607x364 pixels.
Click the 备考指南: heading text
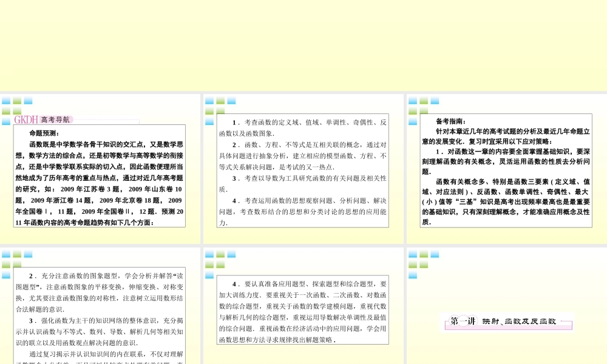(x=451, y=121)
